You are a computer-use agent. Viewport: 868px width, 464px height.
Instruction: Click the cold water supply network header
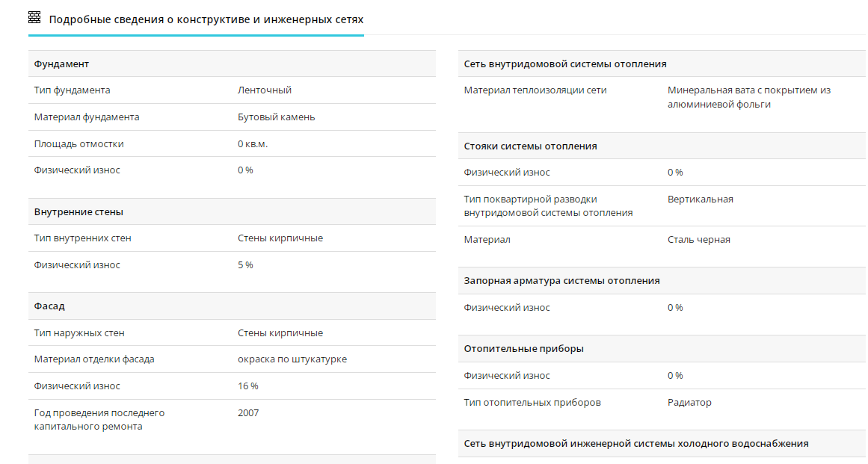point(636,443)
